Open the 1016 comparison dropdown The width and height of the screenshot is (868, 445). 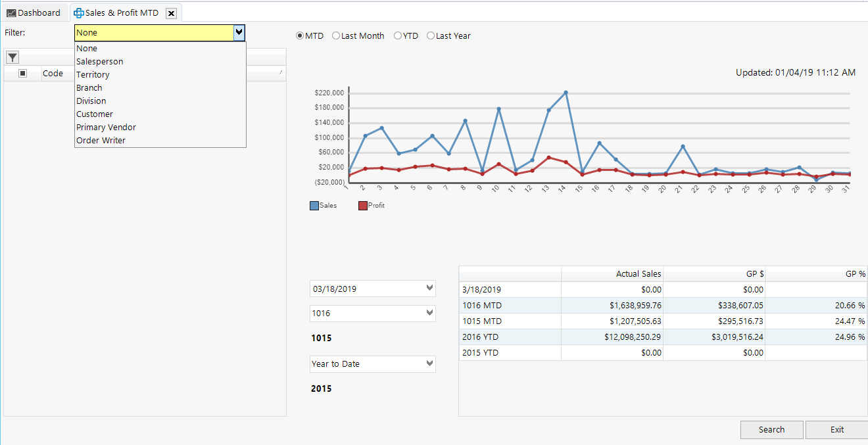click(x=431, y=314)
